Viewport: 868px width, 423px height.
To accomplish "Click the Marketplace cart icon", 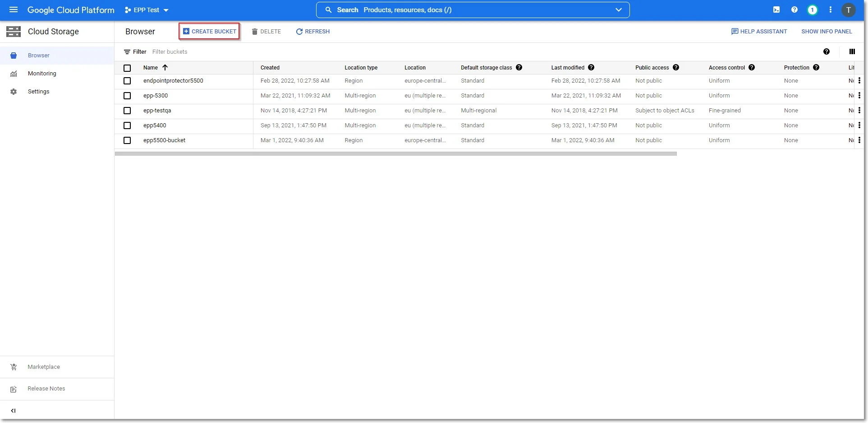I will (14, 367).
